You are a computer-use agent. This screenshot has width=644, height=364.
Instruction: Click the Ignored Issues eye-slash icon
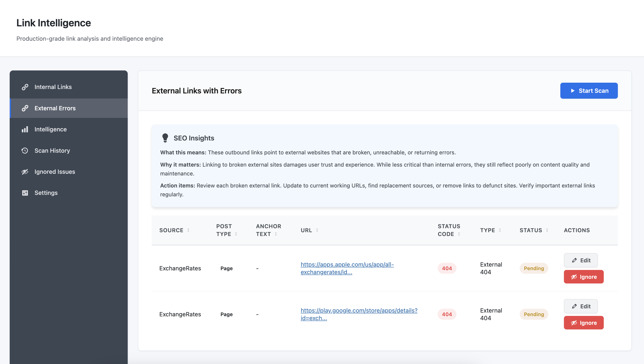click(x=25, y=172)
